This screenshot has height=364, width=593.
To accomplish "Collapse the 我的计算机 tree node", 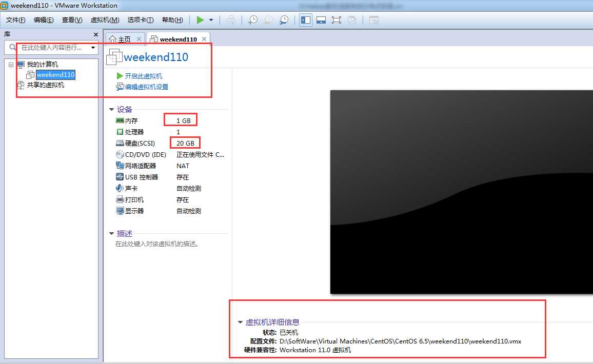I will pos(11,65).
